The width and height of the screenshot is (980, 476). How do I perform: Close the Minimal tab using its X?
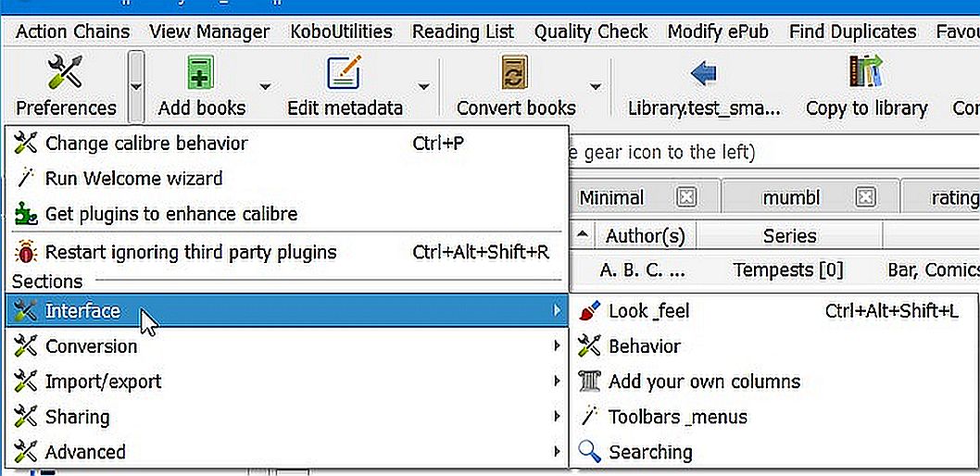[686, 198]
